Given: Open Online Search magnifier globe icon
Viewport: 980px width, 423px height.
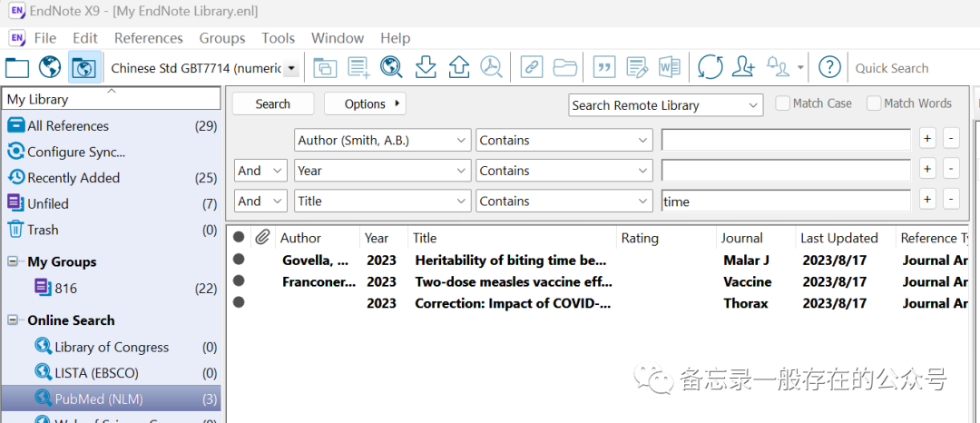Looking at the screenshot, I should click(x=391, y=67).
